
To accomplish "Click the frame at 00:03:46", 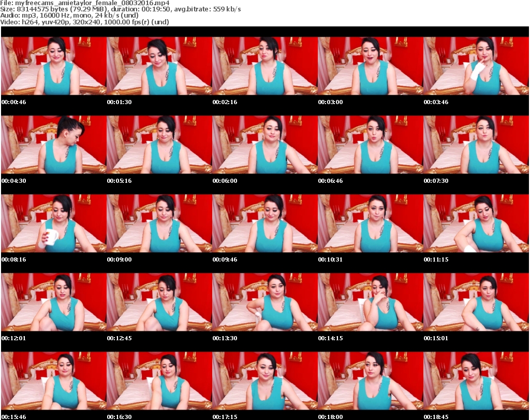I will click(476, 66).
